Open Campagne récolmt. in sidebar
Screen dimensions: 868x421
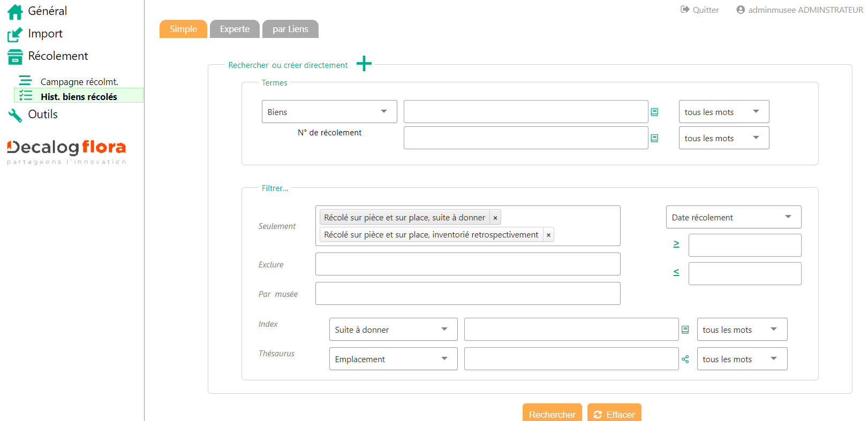click(79, 82)
